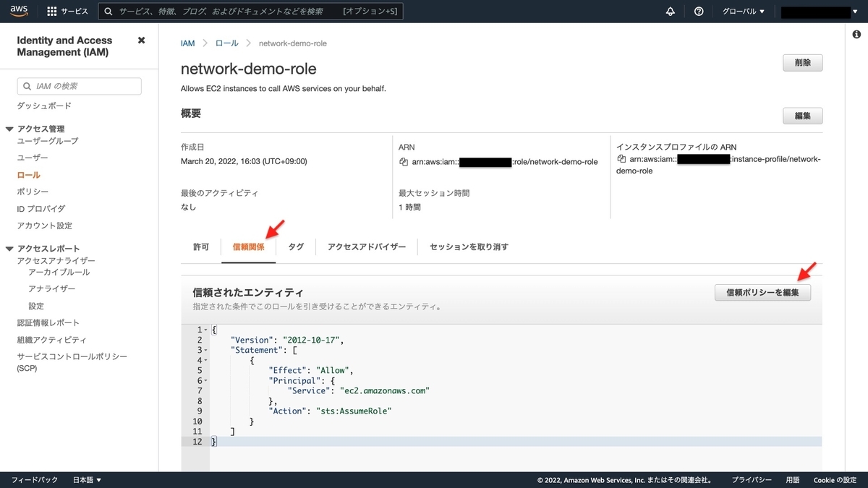
Task: Open ユーザーグループ in the sidebar
Action: click(48, 141)
